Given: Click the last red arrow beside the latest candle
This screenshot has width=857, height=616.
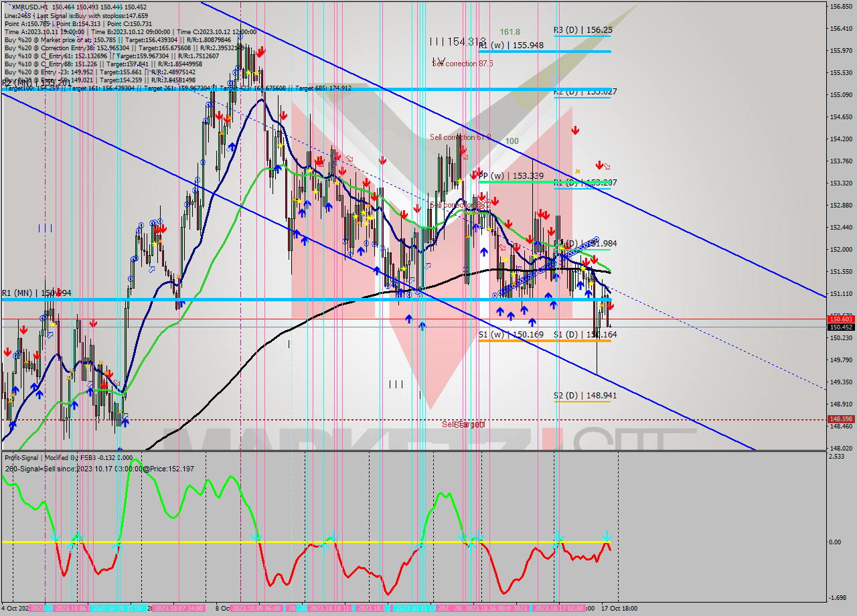Looking at the screenshot, I should click(610, 306).
